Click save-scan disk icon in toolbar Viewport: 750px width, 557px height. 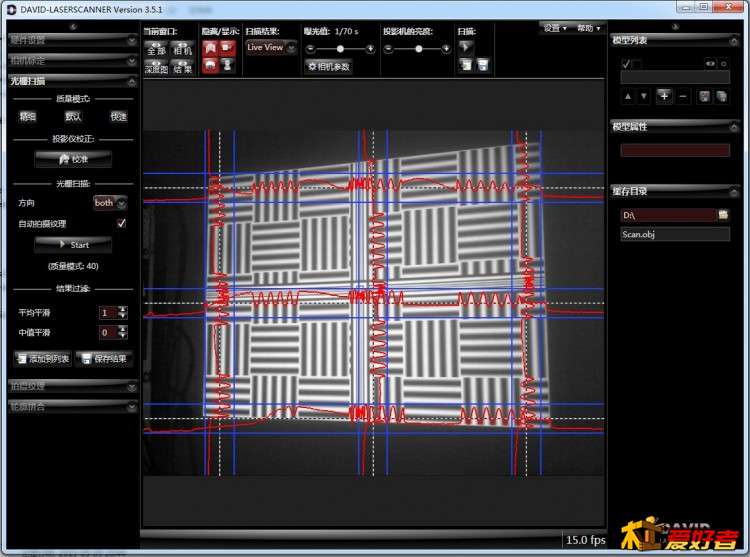[483, 65]
